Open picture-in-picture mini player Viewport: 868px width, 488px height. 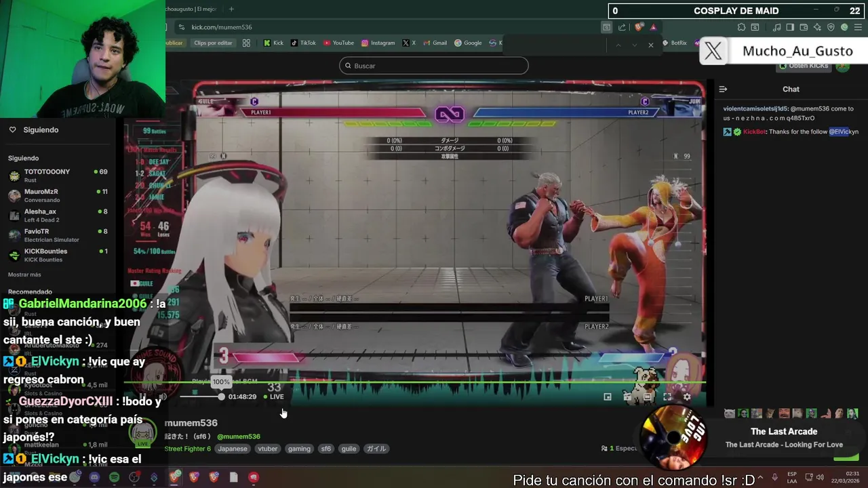point(608,397)
